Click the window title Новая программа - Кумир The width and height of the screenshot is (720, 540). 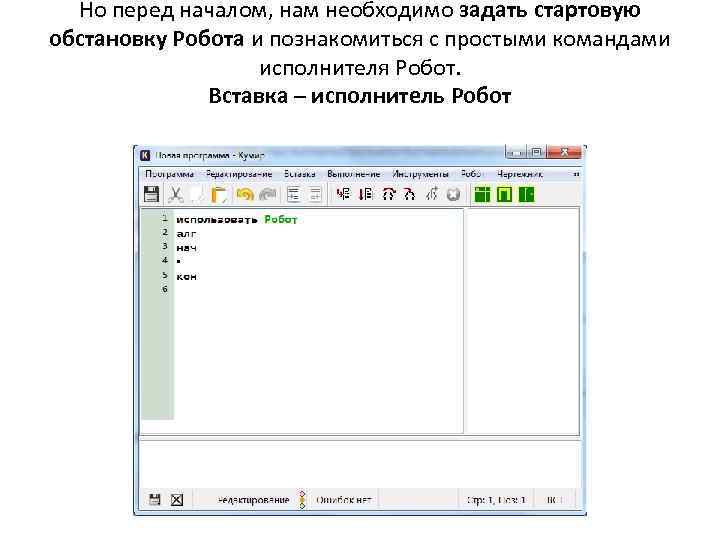[x=210, y=156]
